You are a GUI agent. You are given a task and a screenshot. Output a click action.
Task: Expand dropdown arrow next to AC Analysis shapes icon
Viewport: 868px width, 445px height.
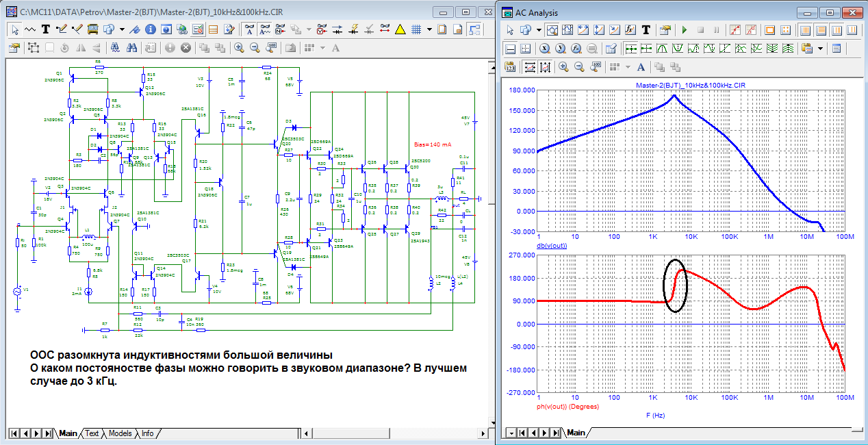coord(539,30)
